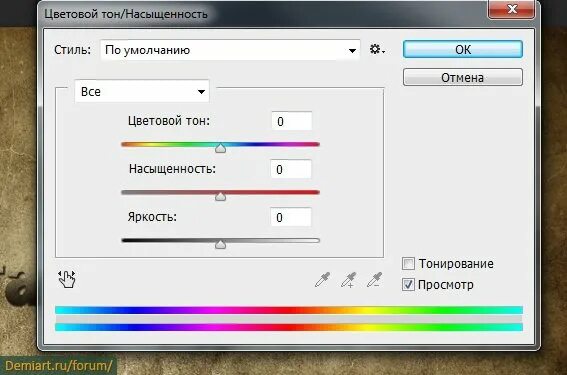567x375 pixels.
Task: Open the preset options gear menu
Action: pyautogui.click(x=377, y=49)
